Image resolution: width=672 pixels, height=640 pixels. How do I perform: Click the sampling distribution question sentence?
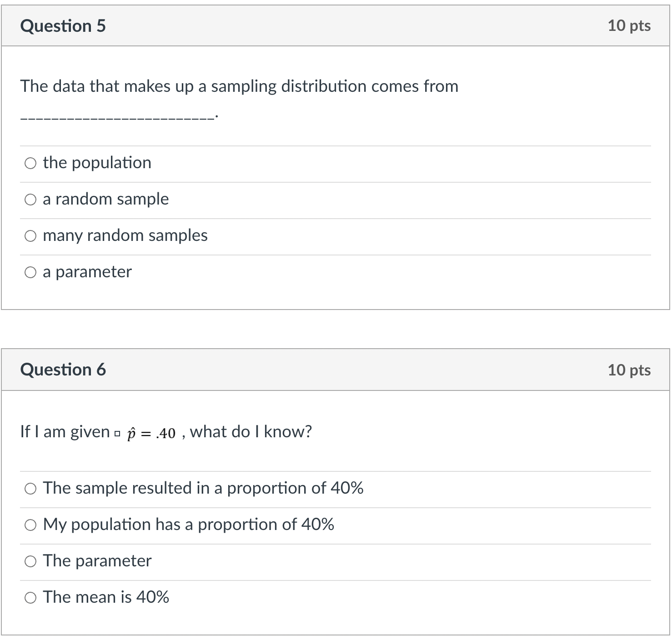tap(239, 86)
